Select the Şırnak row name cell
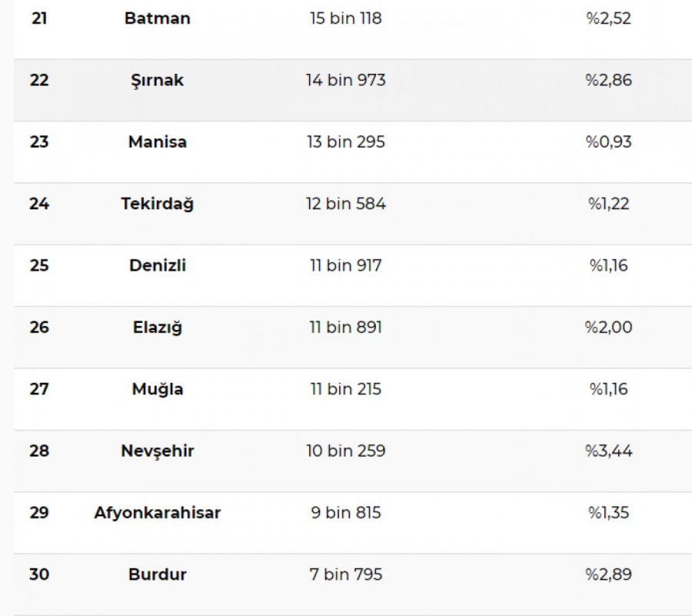This screenshot has height=616, width=692. (157, 80)
